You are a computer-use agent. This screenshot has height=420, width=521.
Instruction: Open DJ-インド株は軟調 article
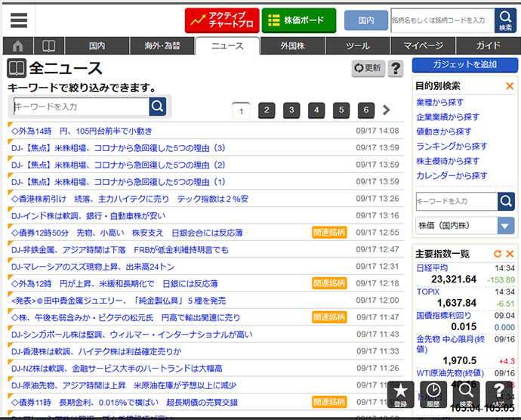point(88,216)
